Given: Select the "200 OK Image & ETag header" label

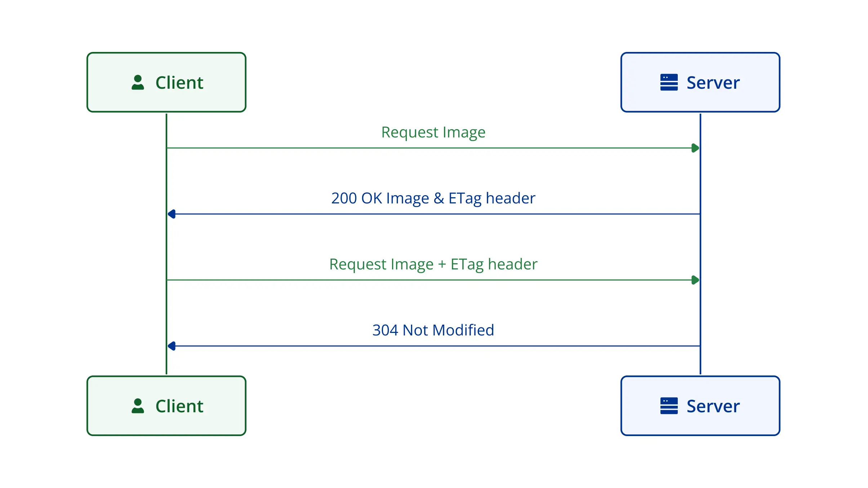Looking at the screenshot, I should pyautogui.click(x=433, y=198).
